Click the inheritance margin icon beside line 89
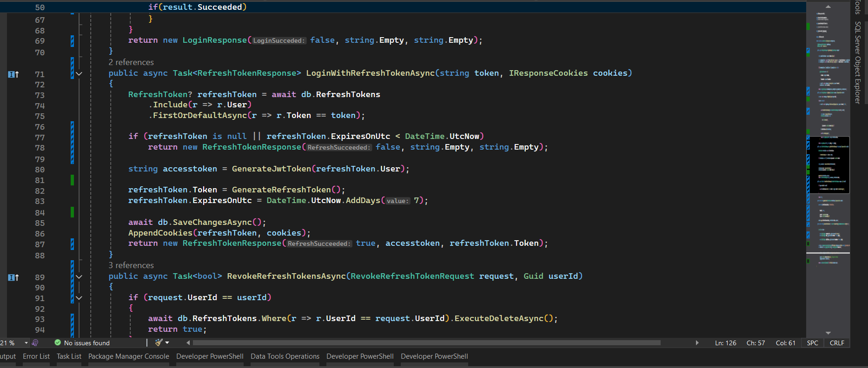 (13, 277)
